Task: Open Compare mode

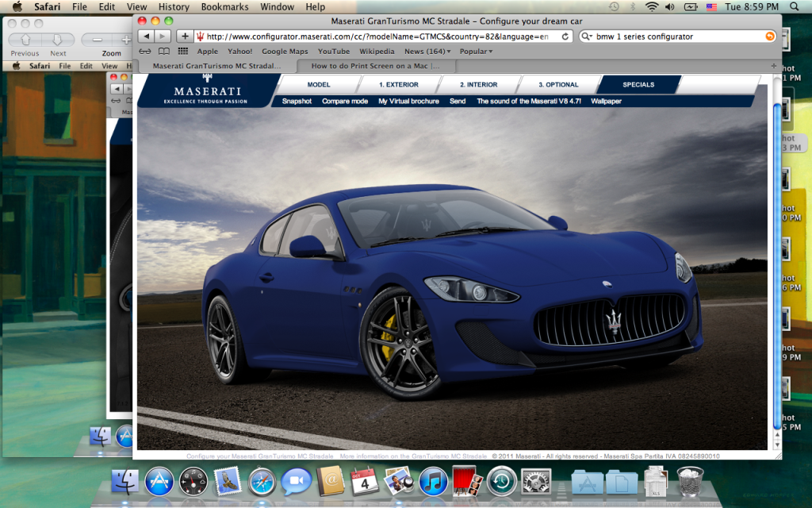Action: 345,101
